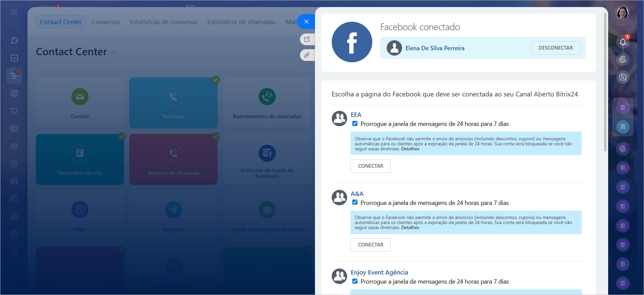Pin the Contact Center page title

(x=113, y=52)
